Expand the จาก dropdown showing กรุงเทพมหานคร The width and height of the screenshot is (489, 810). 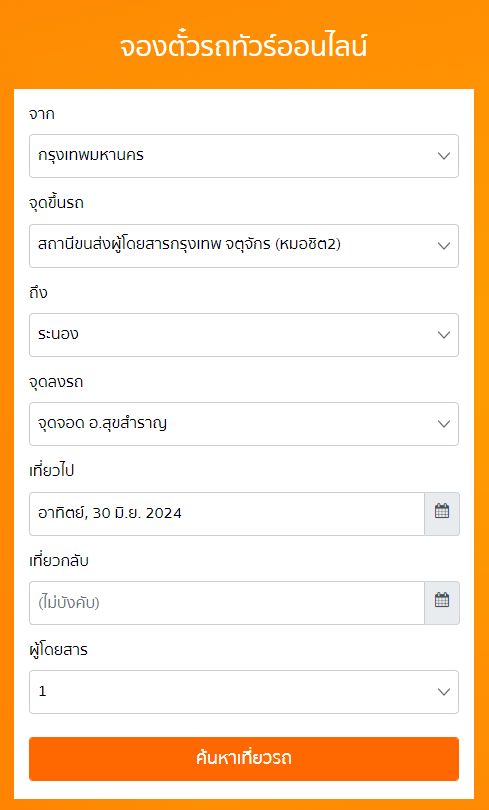point(244,156)
